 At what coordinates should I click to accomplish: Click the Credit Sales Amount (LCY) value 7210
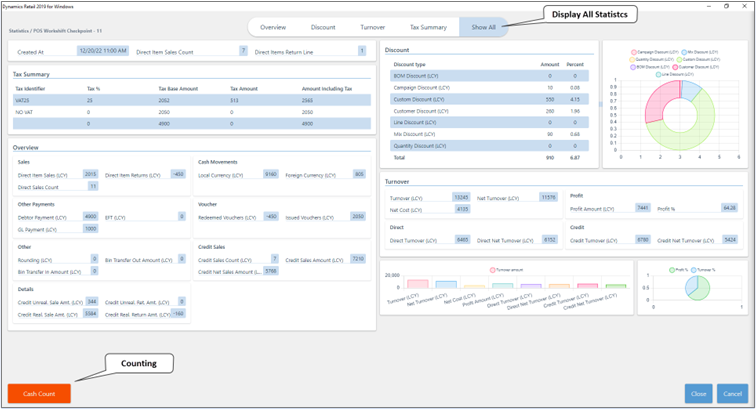358,259
